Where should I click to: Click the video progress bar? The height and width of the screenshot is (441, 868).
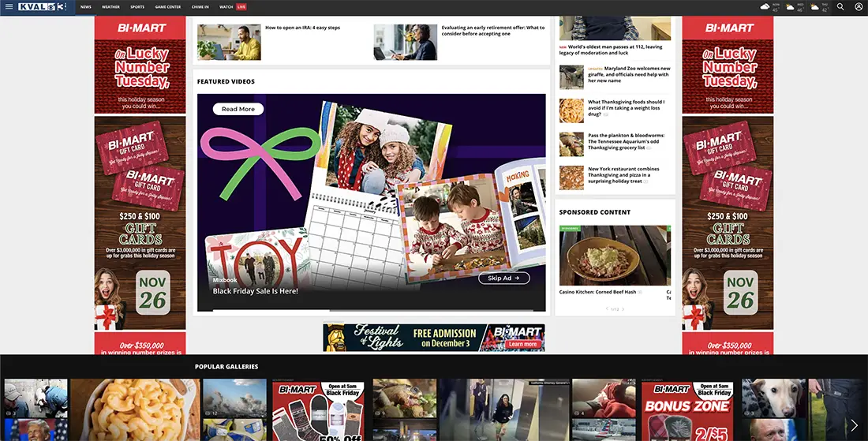point(372,310)
